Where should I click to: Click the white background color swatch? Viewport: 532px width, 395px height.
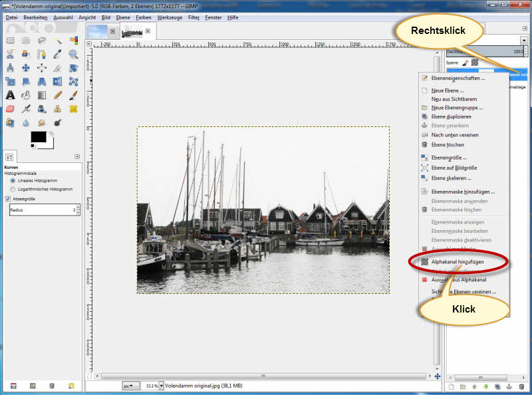(49, 144)
